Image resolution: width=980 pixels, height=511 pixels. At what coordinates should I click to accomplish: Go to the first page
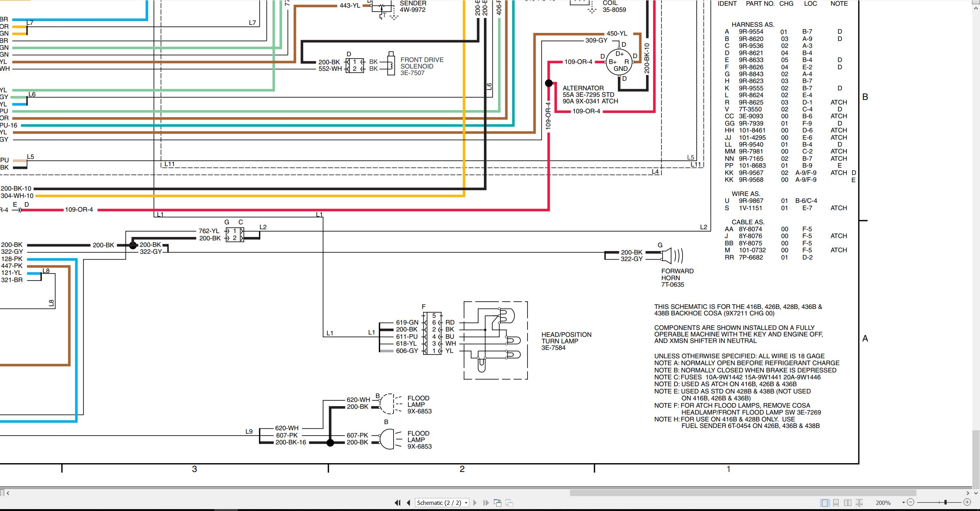[x=398, y=503]
